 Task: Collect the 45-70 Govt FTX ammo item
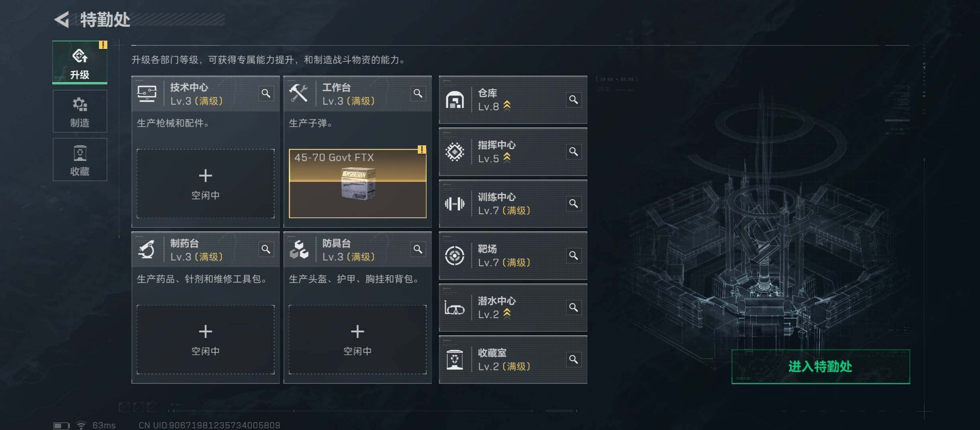[357, 184]
